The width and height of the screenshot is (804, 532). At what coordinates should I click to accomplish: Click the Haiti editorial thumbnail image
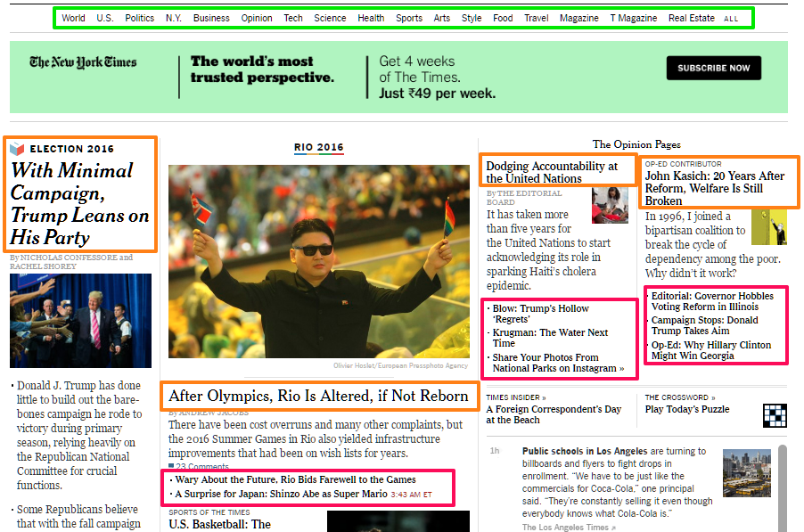[610, 206]
